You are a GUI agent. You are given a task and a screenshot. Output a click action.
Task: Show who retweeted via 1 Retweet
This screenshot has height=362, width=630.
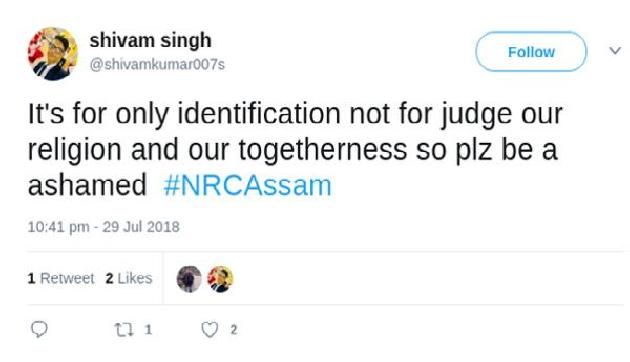[61, 278]
